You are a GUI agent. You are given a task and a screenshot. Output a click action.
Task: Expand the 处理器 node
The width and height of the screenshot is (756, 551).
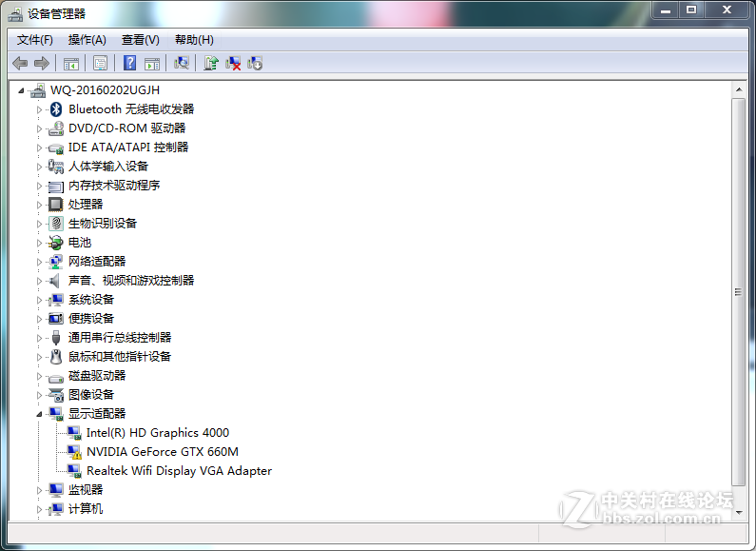[39, 205]
